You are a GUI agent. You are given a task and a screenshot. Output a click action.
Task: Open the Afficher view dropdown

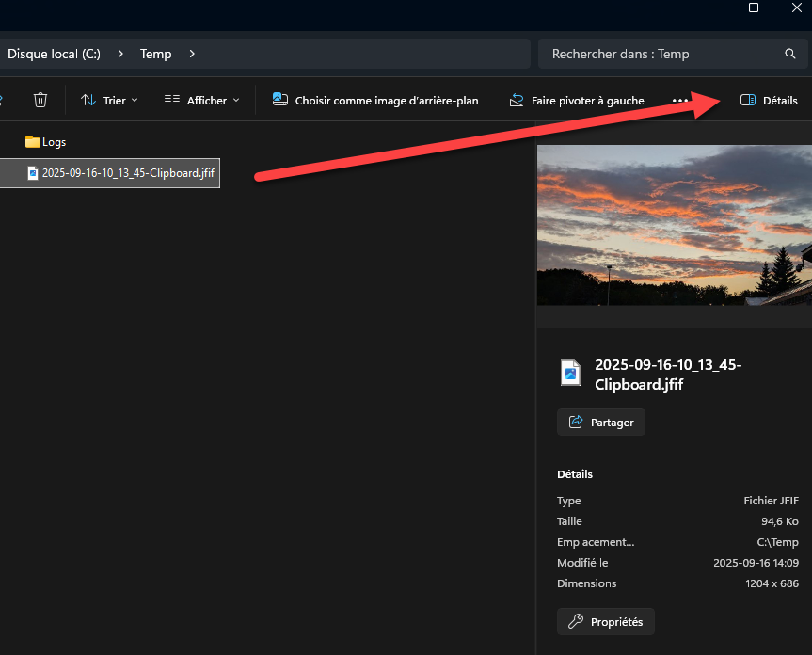tap(201, 100)
